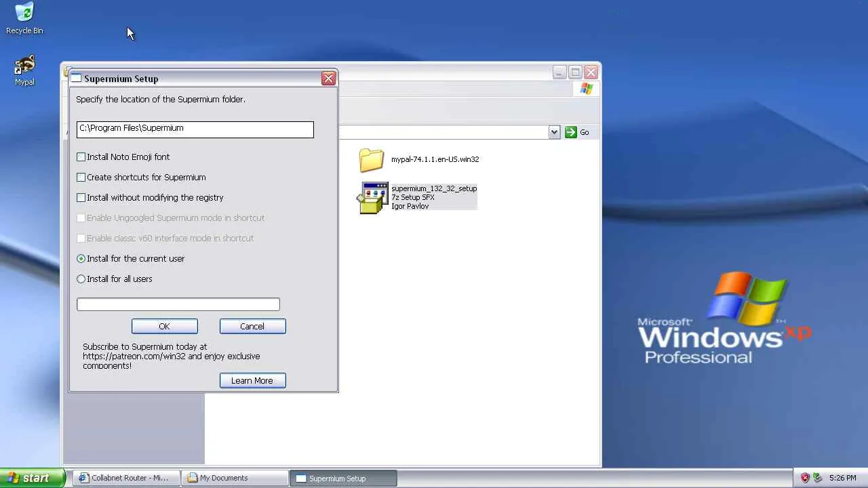868x488 pixels.
Task: Open the Windows Start menu
Action: pos(32,478)
